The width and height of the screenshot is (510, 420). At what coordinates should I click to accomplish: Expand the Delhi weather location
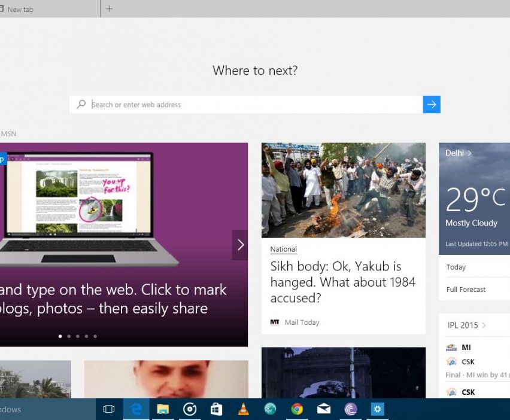[x=459, y=153]
